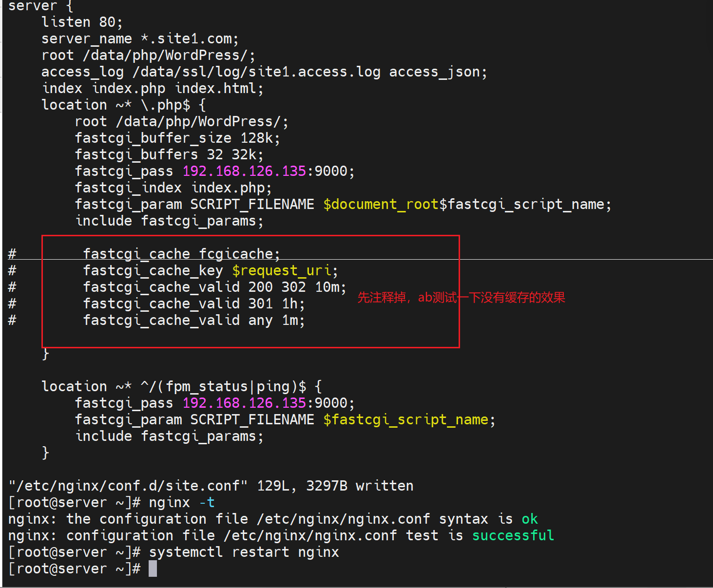Click the "systemctl restart nginx" command
Screen dimensions: 713x588
[x=244, y=552]
